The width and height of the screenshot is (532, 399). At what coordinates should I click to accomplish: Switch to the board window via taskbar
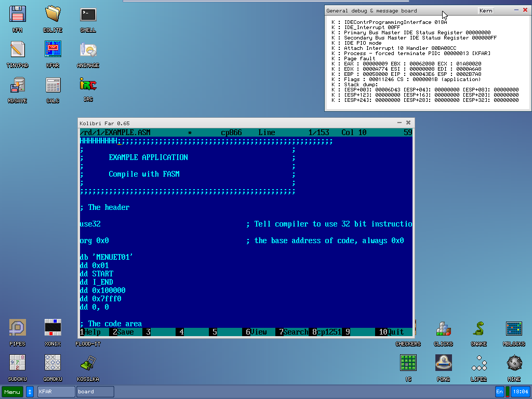[95, 391]
